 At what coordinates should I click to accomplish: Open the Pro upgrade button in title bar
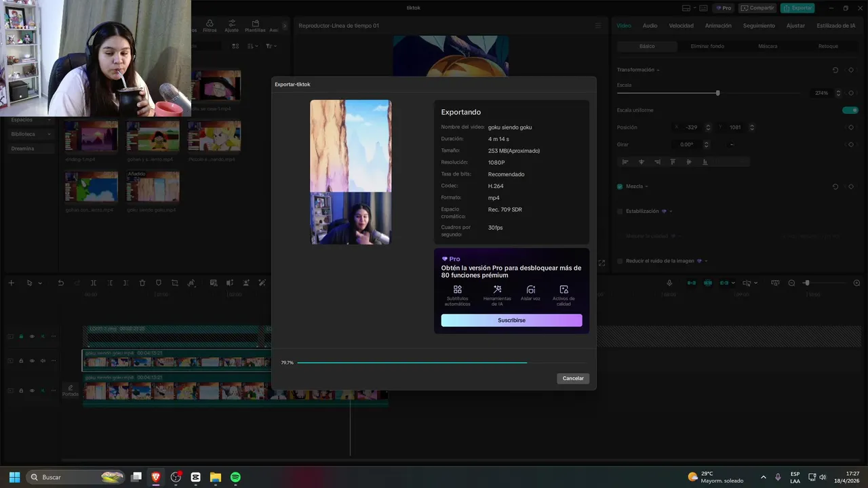723,8
